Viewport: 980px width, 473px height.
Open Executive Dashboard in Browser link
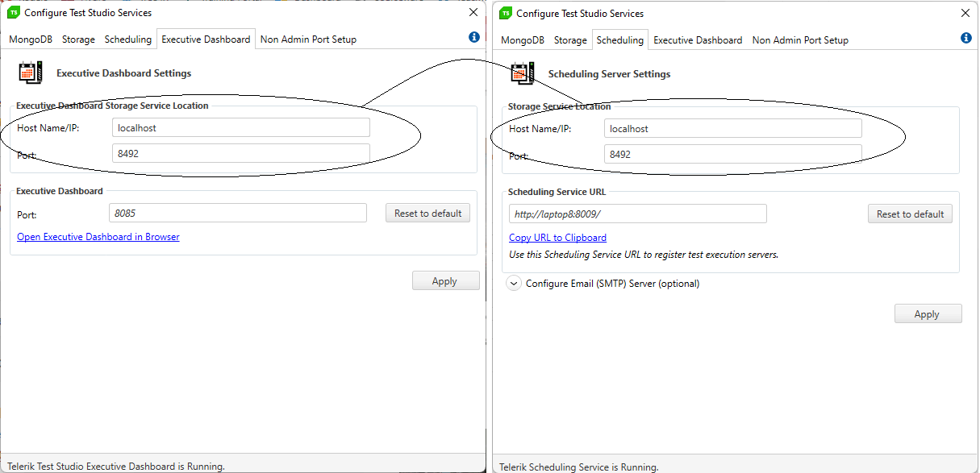(98, 237)
